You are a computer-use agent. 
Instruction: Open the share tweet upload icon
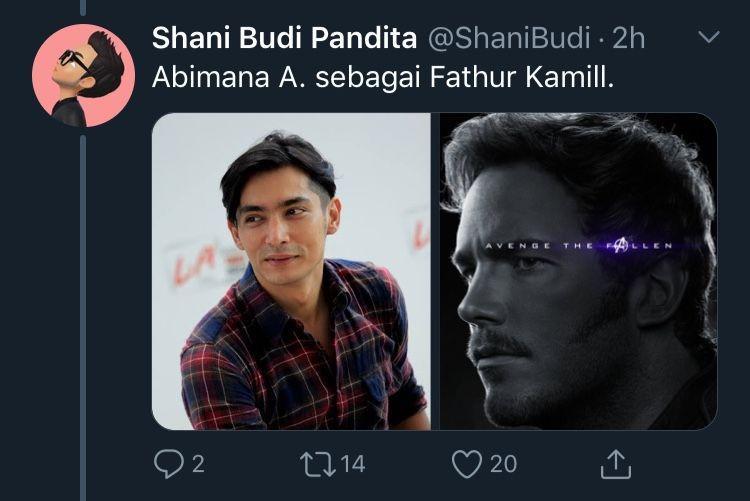pyautogui.click(x=616, y=463)
